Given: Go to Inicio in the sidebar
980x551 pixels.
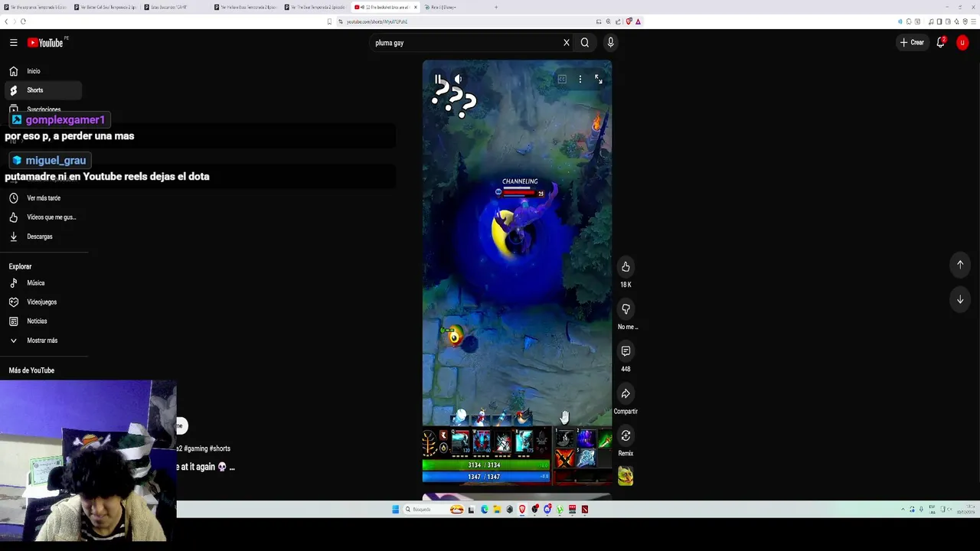Looking at the screenshot, I should tap(42, 71).
